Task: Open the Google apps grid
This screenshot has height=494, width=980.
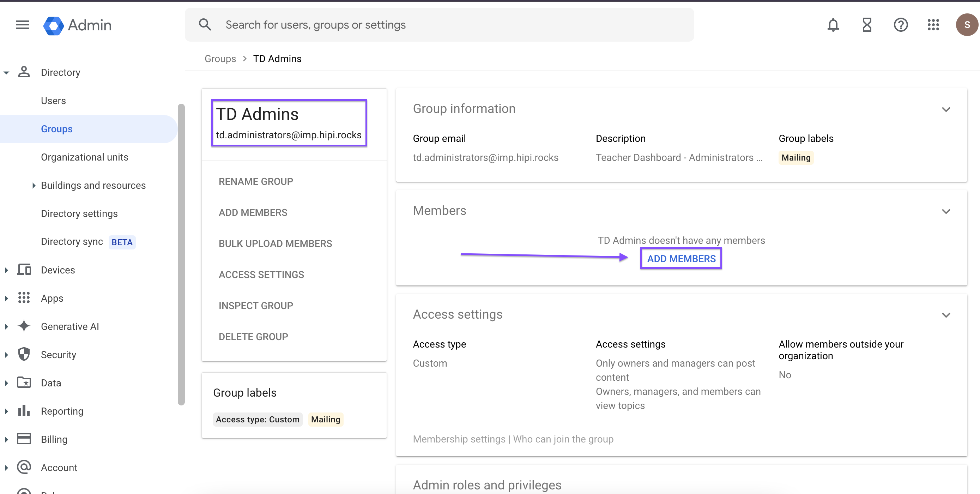Action: pos(933,25)
